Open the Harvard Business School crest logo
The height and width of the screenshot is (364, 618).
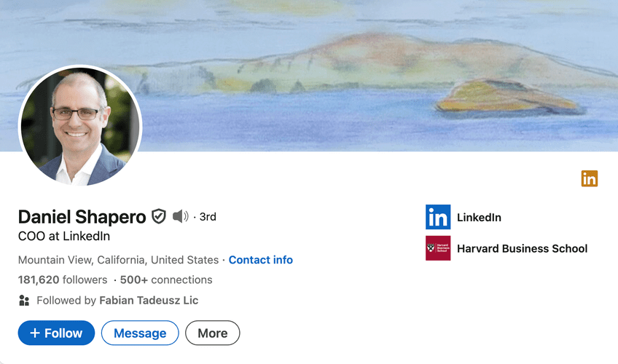pos(438,248)
